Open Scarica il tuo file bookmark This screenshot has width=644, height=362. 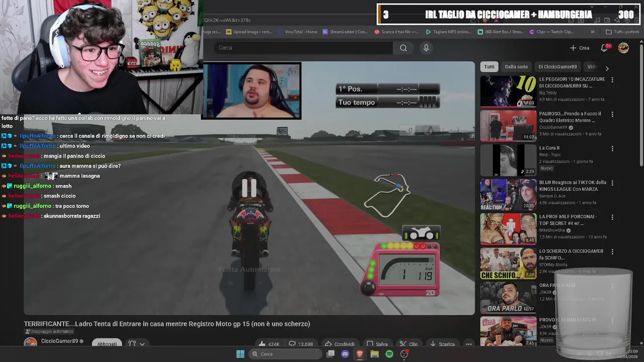click(x=396, y=32)
